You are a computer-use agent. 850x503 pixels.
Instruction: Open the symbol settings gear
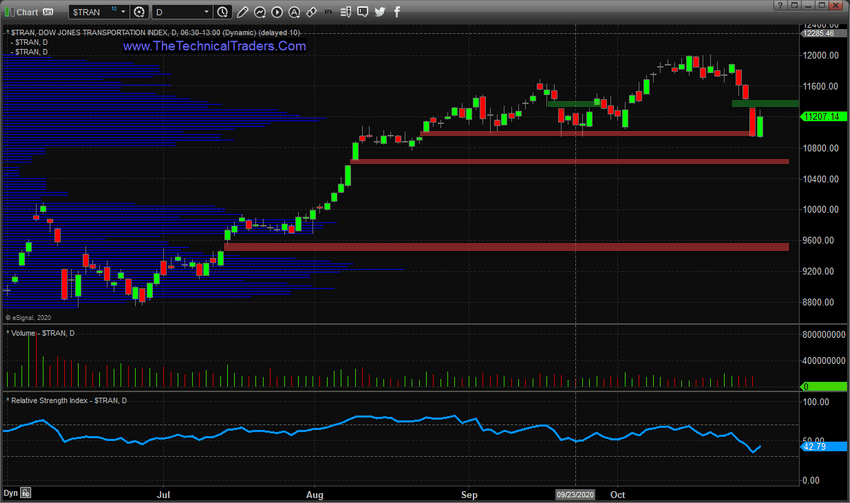(x=139, y=12)
